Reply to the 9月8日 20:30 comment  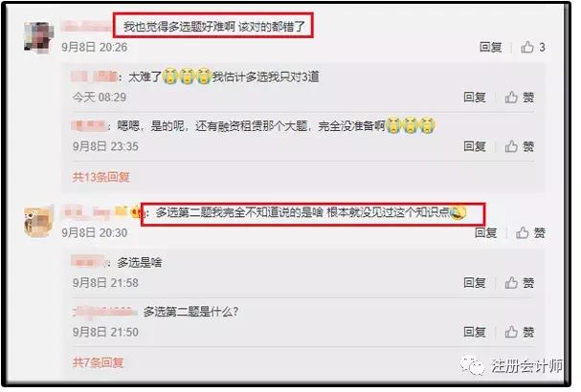[485, 233]
